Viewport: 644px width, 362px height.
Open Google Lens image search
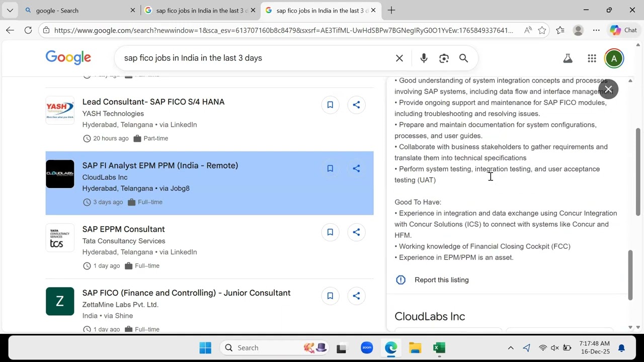coord(444,58)
